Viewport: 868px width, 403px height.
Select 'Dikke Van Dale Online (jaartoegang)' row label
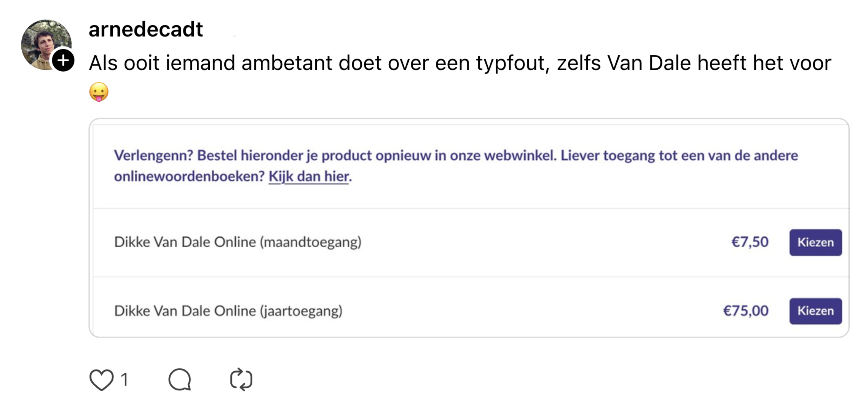tap(228, 311)
